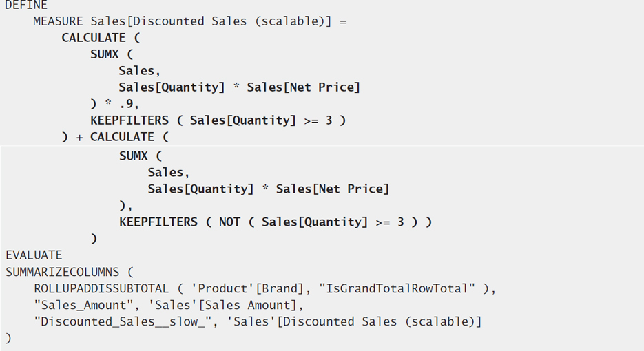Click the DEFINE keyword at top

pos(26,5)
